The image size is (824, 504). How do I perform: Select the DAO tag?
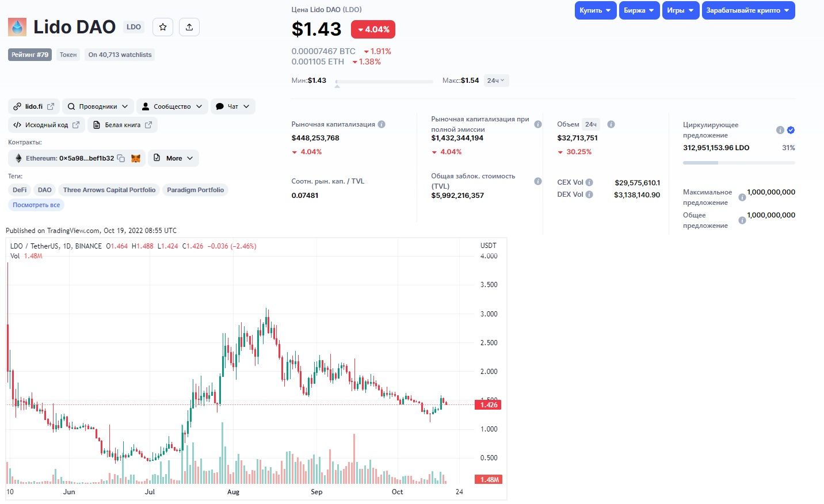click(45, 190)
